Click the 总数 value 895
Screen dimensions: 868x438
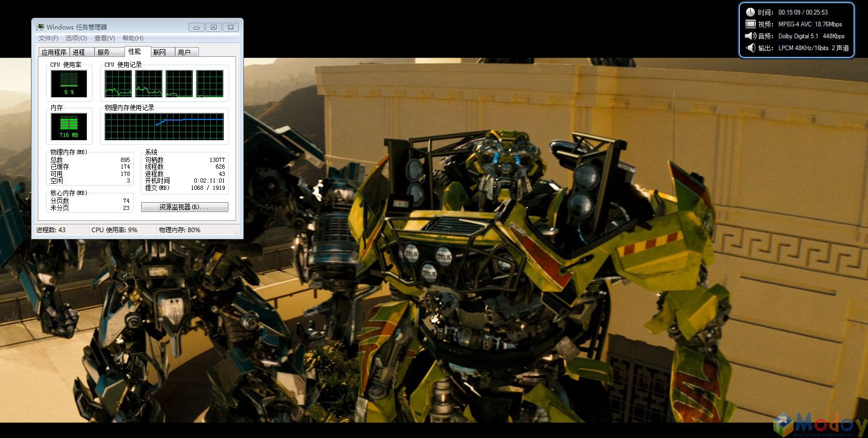tap(125, 160)
